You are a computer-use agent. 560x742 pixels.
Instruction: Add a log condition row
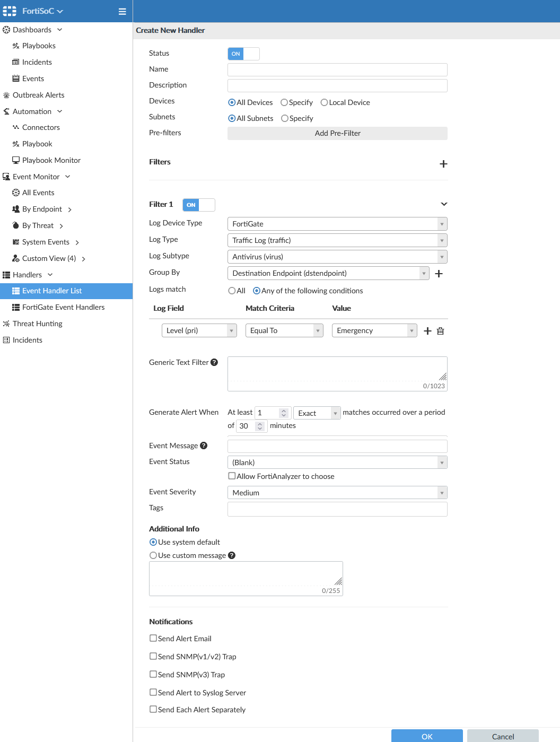[427, 331]
